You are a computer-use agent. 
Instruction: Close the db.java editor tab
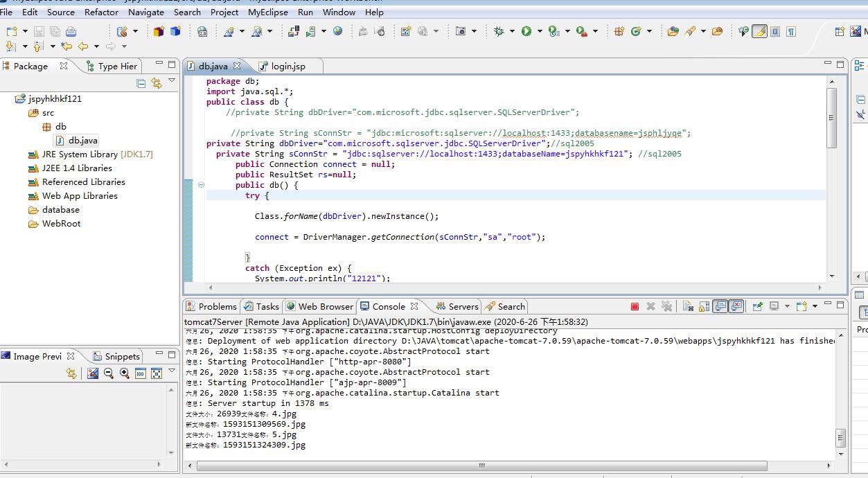pos(237,66)
